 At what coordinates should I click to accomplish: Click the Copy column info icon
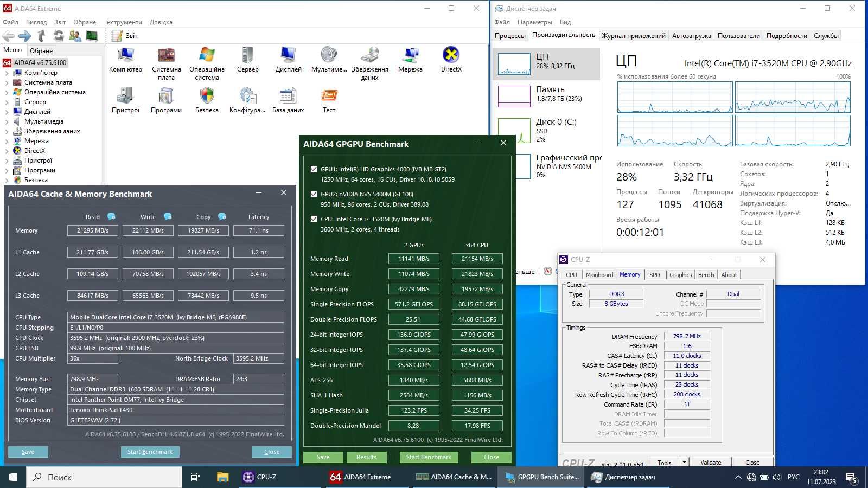tap(222, 216)
